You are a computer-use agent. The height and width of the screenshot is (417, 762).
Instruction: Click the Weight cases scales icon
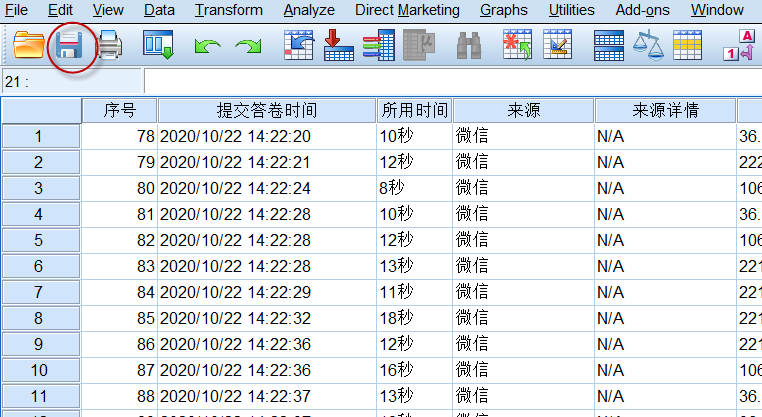click(x=649, y=45)
